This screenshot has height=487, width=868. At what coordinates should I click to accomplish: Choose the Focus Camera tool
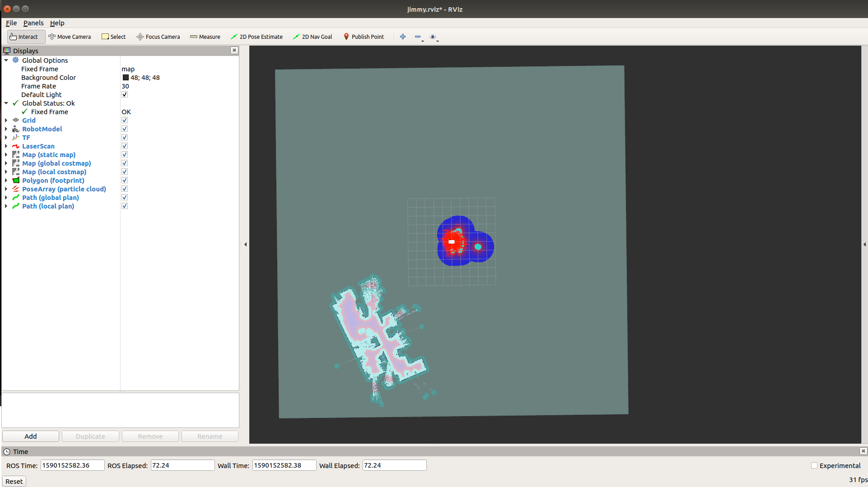pyautogui.click(x=158, y=37)
